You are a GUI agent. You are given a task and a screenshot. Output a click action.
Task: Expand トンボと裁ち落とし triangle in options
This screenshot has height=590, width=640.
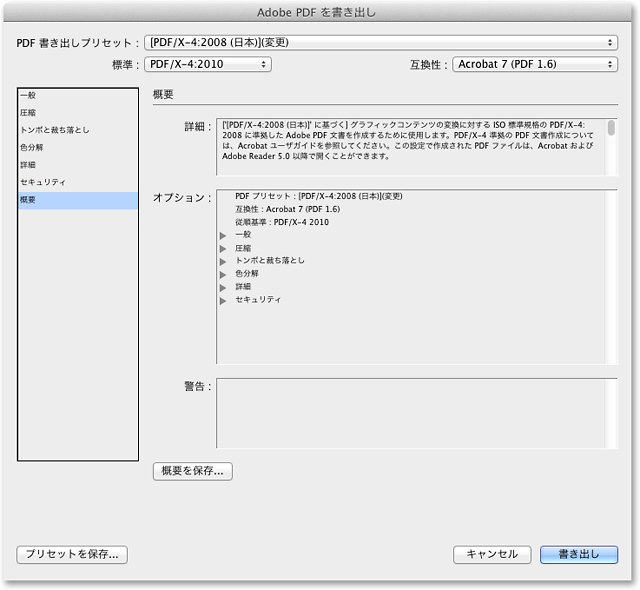coord(223,262)
